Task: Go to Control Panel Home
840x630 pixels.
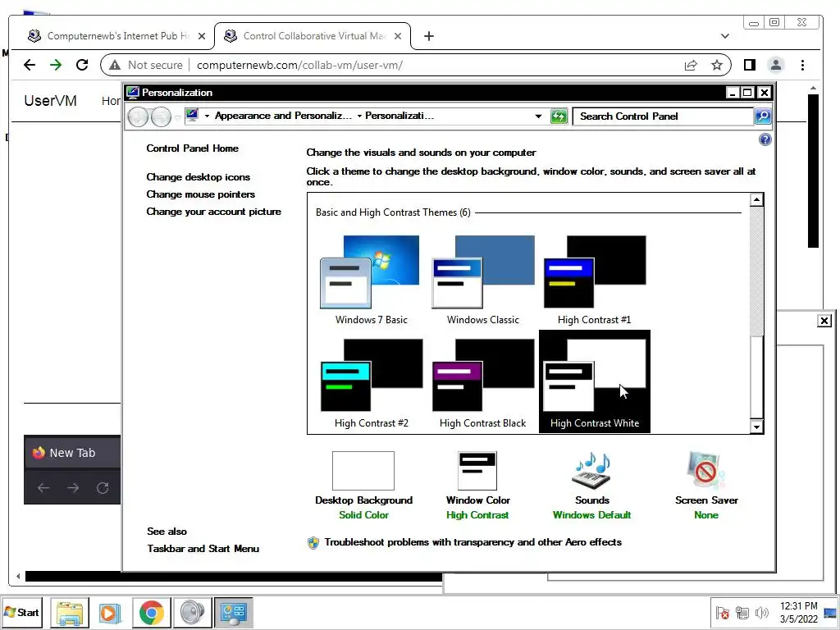Action: [192, 148]
